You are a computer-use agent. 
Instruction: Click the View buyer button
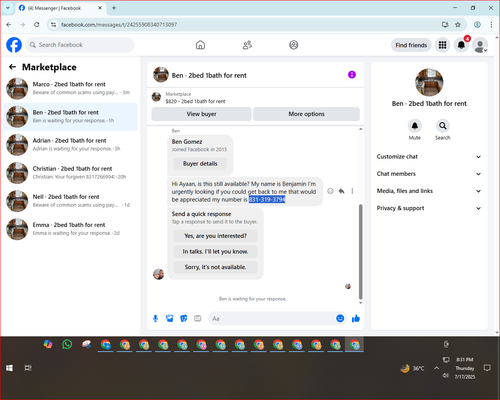click(x=201, y=114)
